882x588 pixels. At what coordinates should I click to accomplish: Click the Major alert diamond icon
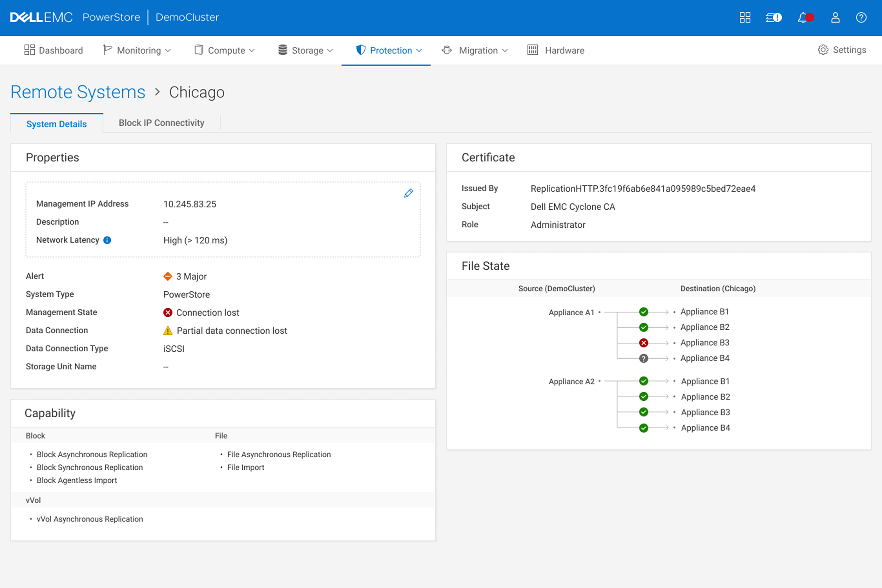point(168,276)
